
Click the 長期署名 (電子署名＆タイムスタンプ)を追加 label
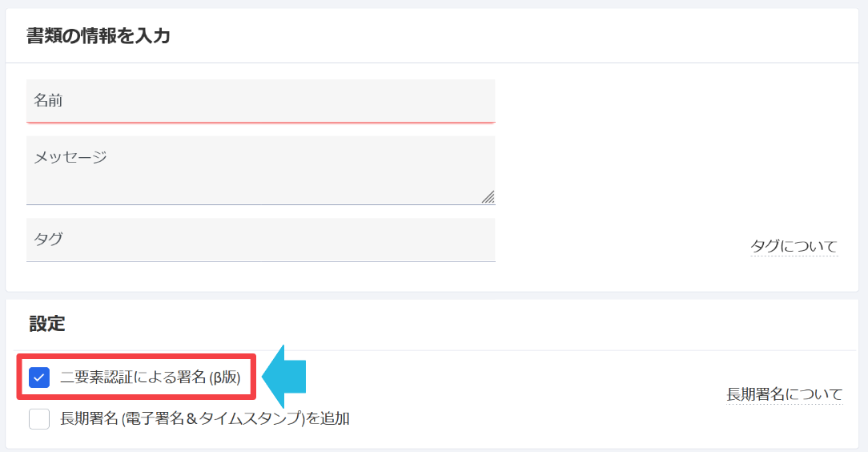pos(205,418)
